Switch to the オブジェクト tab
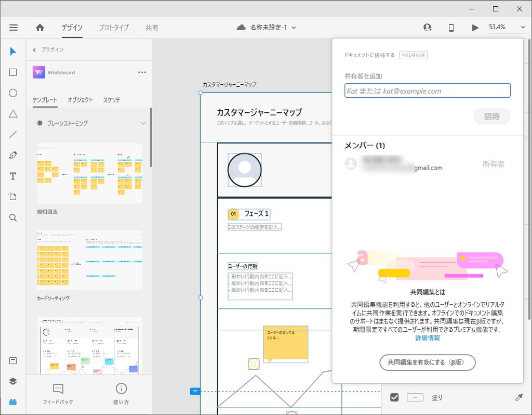 coord(81,100)
